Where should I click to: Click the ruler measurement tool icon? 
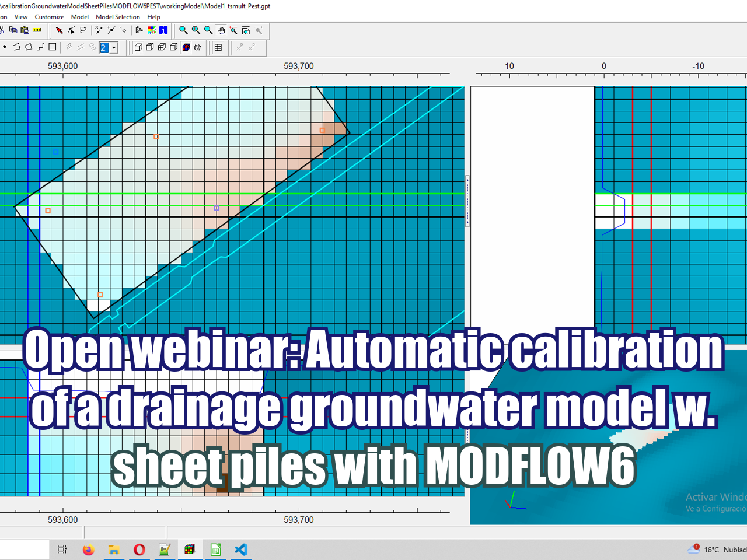coord(37,30)
